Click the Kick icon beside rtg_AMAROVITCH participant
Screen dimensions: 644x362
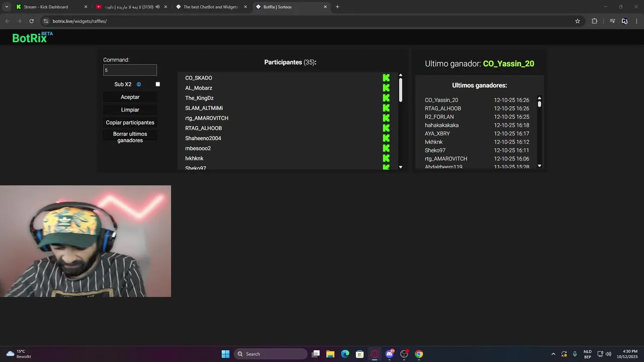[386, 118]
